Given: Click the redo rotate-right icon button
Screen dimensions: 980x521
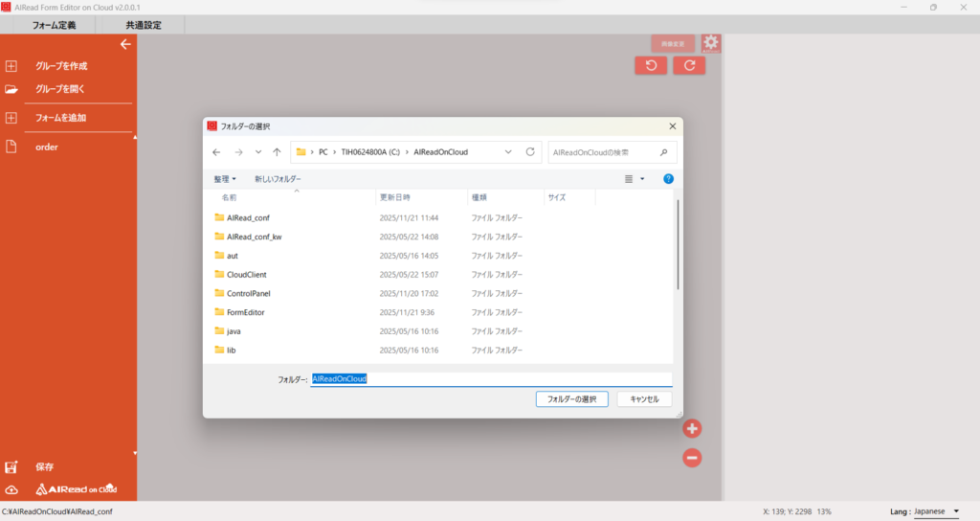Looking at the screenshot, I should pos(689,65).
